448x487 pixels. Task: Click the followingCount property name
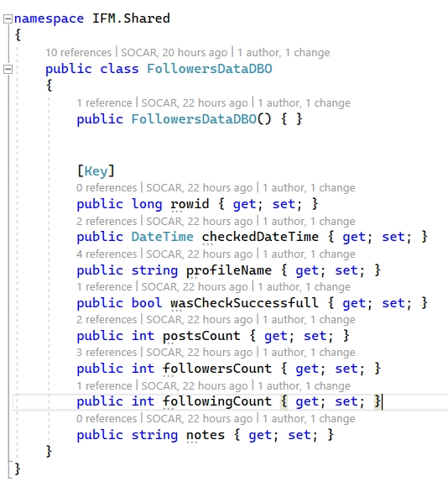tap(217, 401)
